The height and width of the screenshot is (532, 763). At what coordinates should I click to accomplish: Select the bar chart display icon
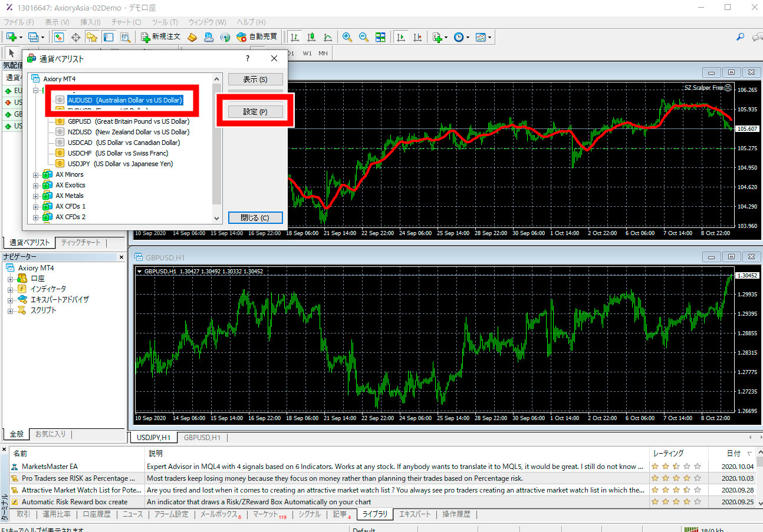tap(294, 37)
